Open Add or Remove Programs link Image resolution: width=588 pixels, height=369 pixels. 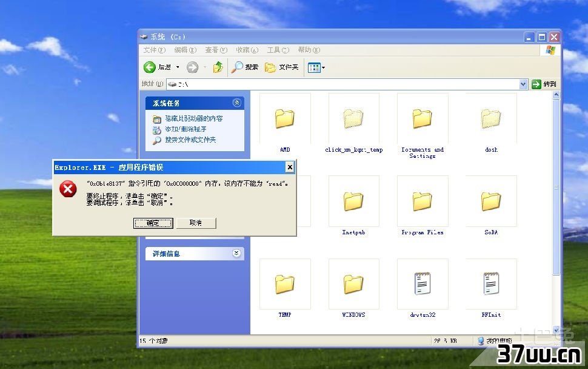tap(185, 129)
